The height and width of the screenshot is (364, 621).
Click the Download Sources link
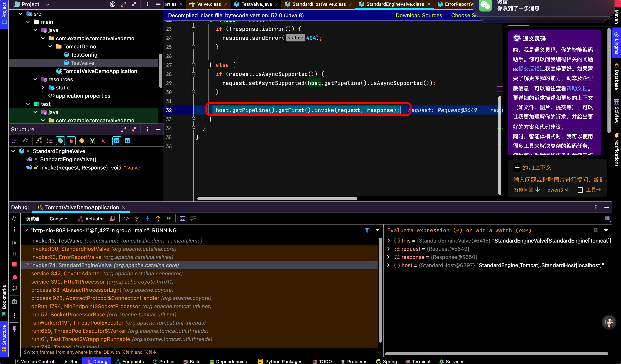pos(419,15)
